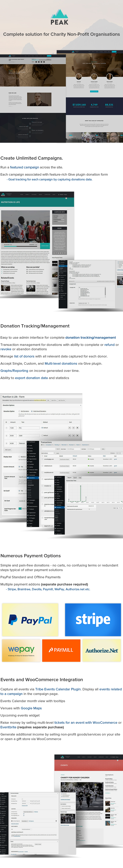Open Dashboard in the WordPress admin sidebar
The image size is (123, 868).
click(32, 442)
